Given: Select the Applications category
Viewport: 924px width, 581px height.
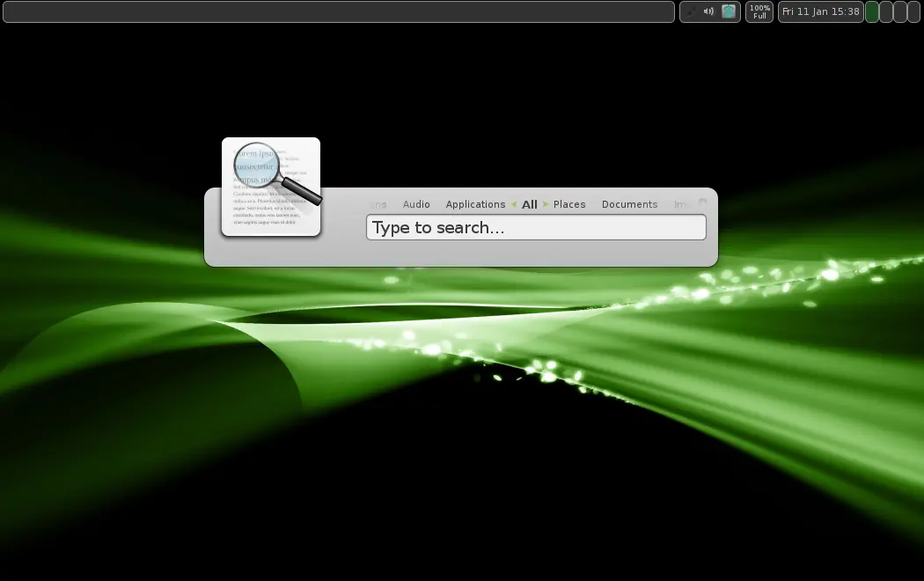Looking at the screenshot, I should click(x=475, y=204).
